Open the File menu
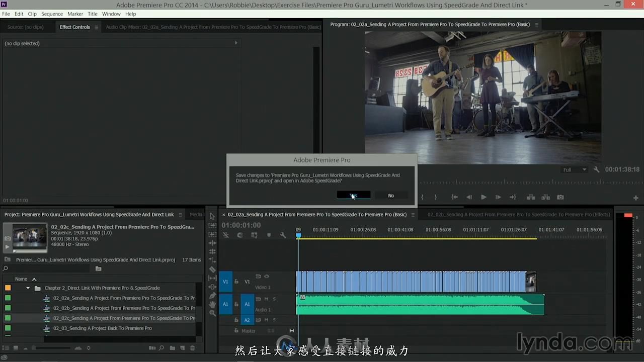The height and width of the screenshot is (362, 644). pos(6,14)
